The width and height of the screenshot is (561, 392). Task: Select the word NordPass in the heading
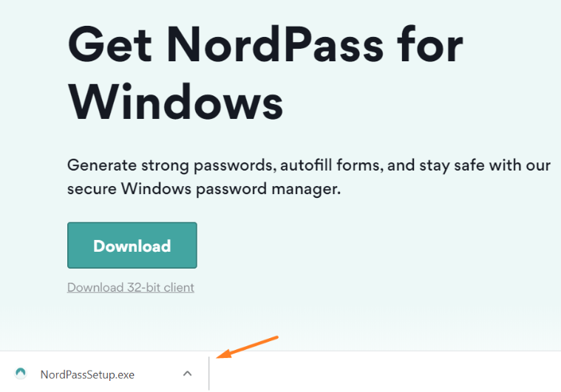tap(275, 47)
